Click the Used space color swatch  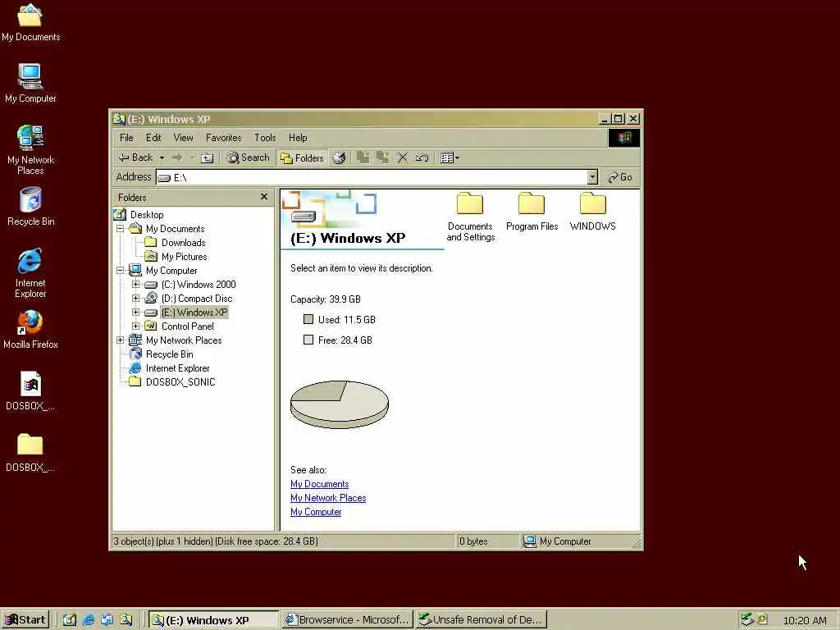tap(308, 319)
